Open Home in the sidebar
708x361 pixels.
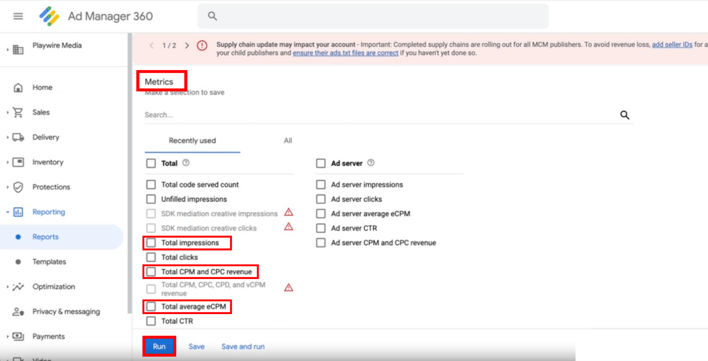click(x=42, y=88)
